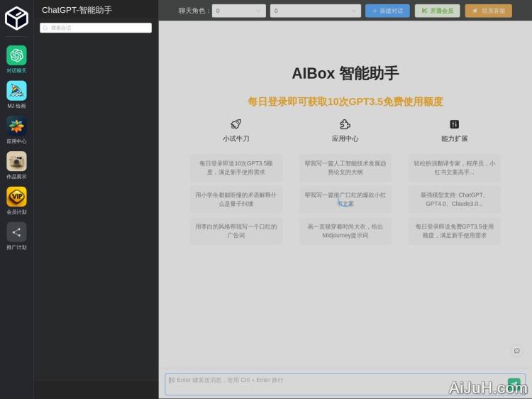The image size is (532, 399).
Task: Click the puzzle icon above 应用中心
Action: [345, 124]
